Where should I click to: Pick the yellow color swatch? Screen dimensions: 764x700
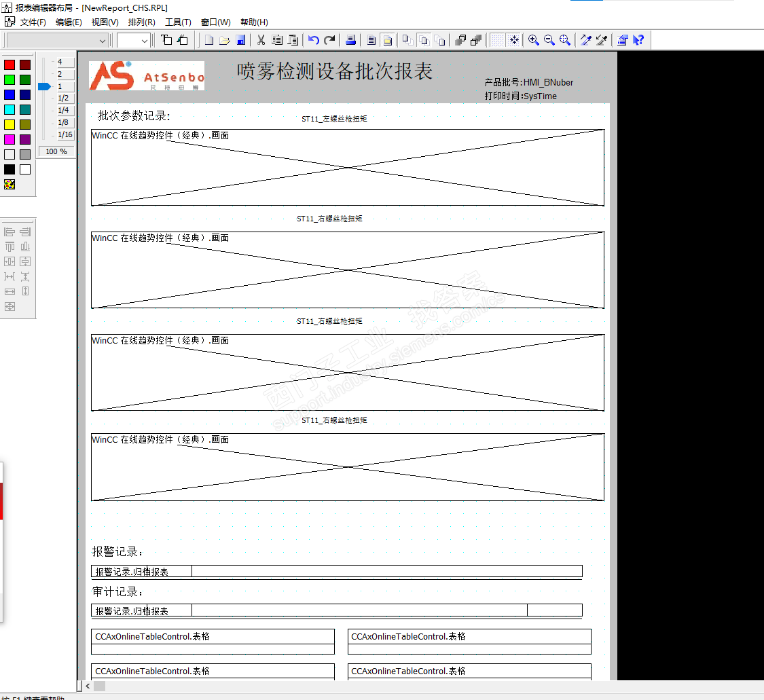click(10, 125)
